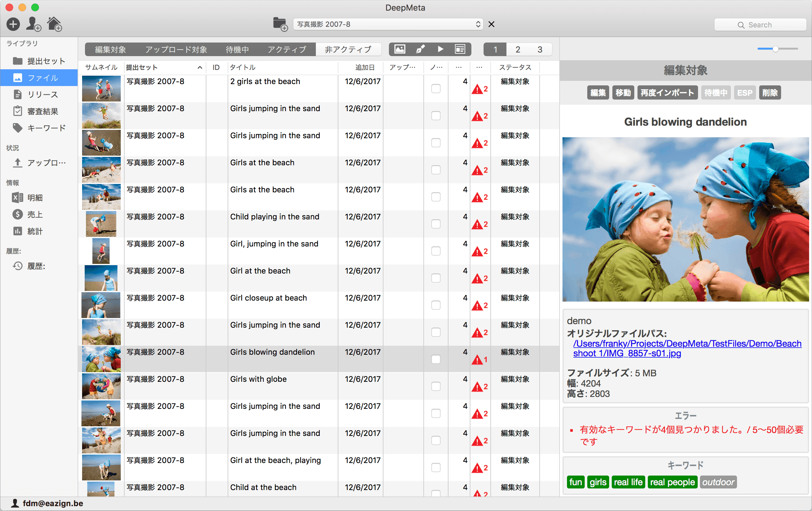The width and height of the screenshot is (812, 511).
Task: Sort by the ID column header
Action: click(x=216, y=68)
